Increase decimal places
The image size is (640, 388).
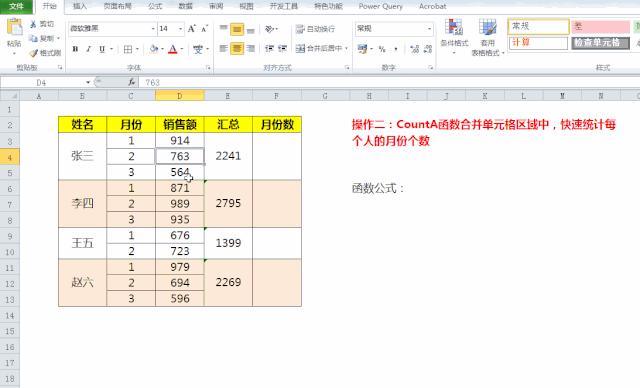(x=415, y=49)
